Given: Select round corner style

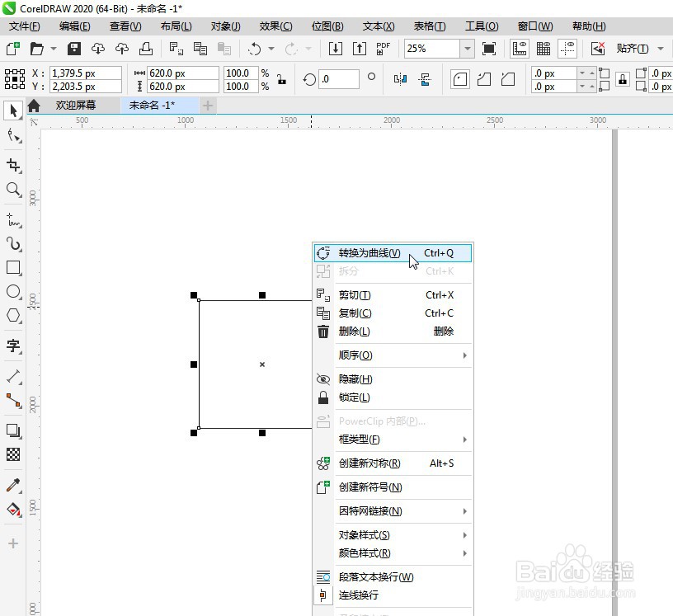Looking at the screenshot, I should 459,79.
